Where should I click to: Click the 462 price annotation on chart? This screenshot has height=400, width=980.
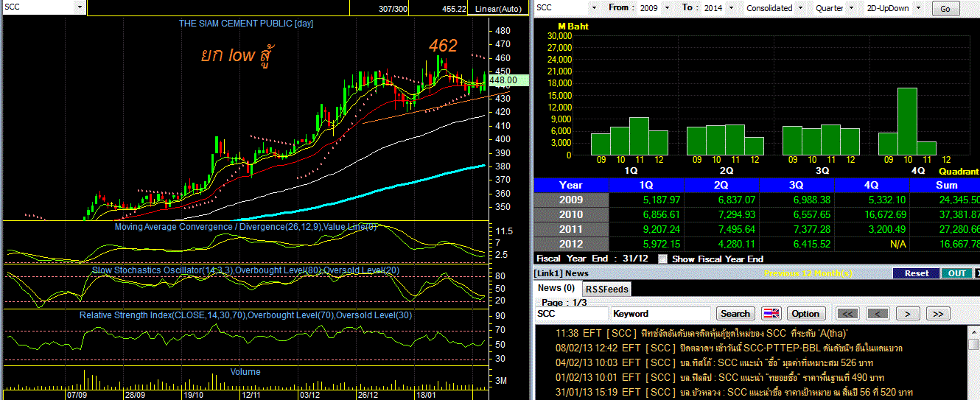click(444, 46)
